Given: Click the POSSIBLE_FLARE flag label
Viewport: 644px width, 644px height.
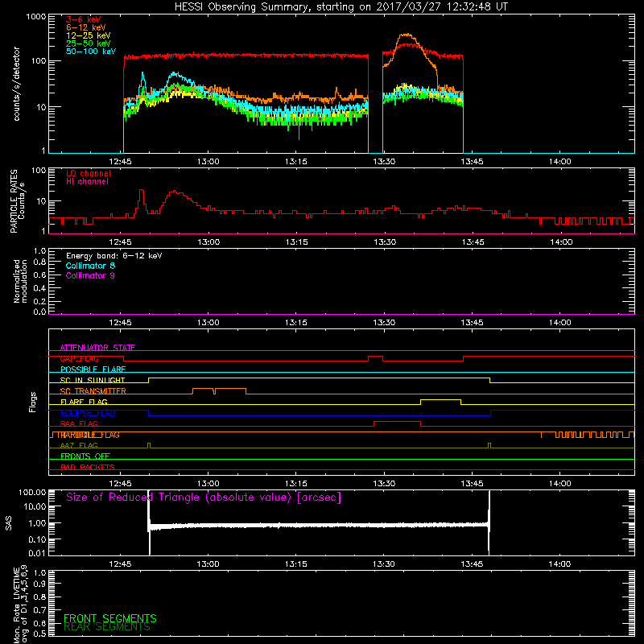Looking at the screenshot, I should 93,369.
